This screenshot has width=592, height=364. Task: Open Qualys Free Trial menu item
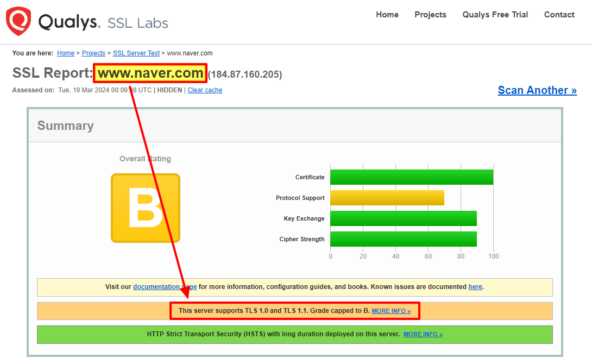click(x=495, y=15)
